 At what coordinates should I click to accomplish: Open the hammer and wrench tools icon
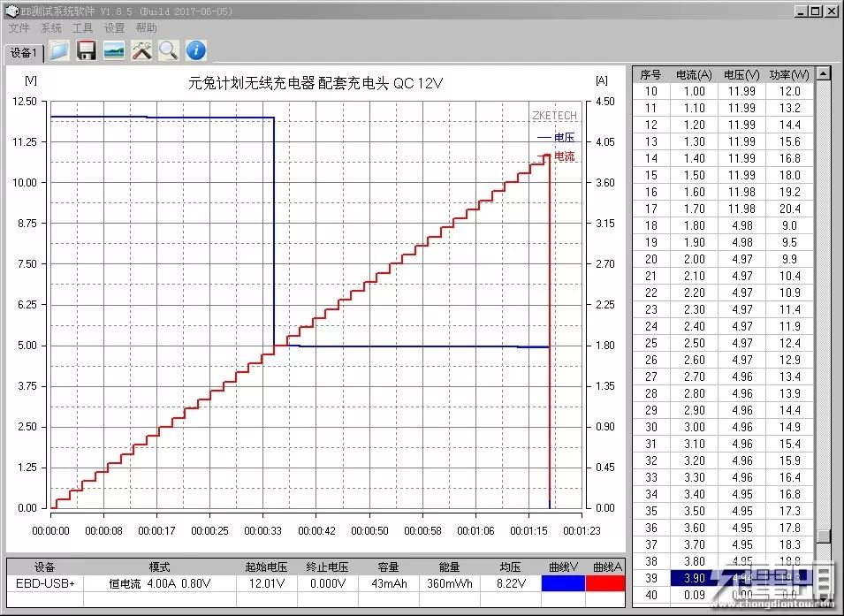[141, 50]
